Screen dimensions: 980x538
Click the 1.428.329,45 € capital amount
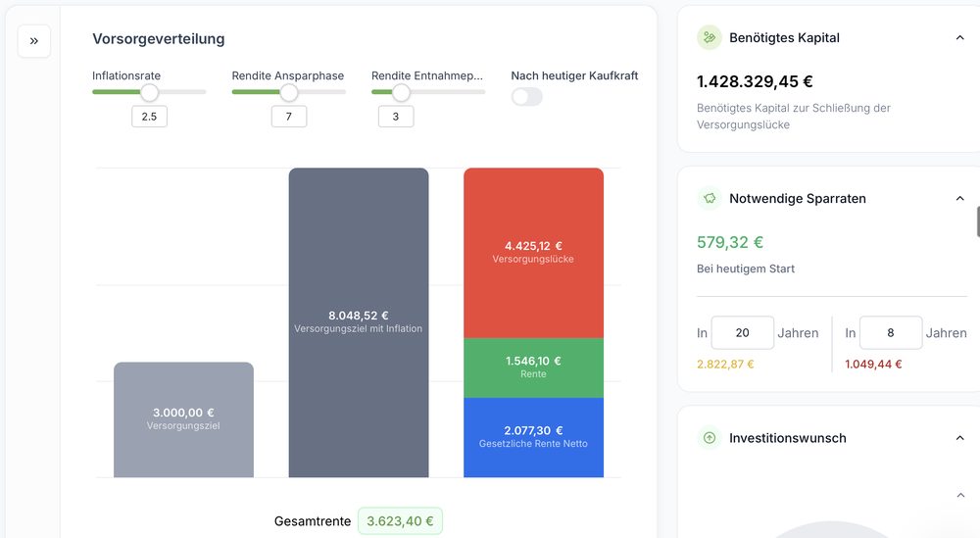point(755,81)
